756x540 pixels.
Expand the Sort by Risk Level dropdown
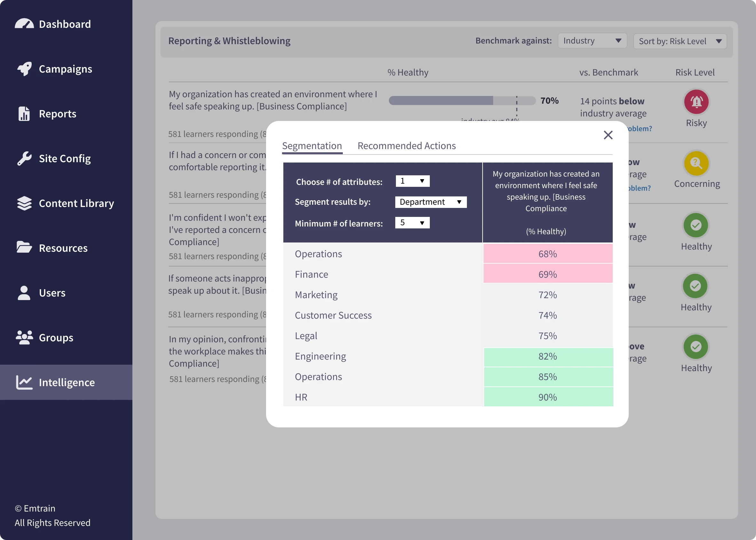pyautogui.click(x=680, y=42)
